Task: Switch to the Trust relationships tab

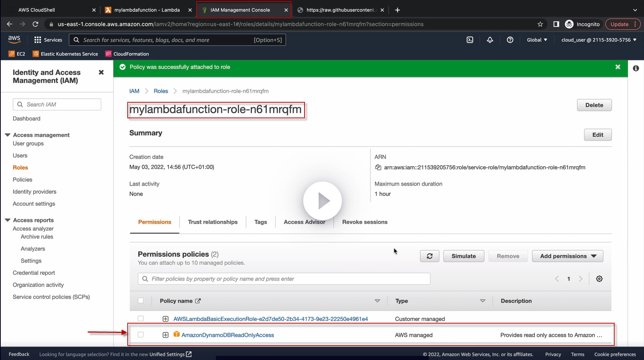Action: 213,222
